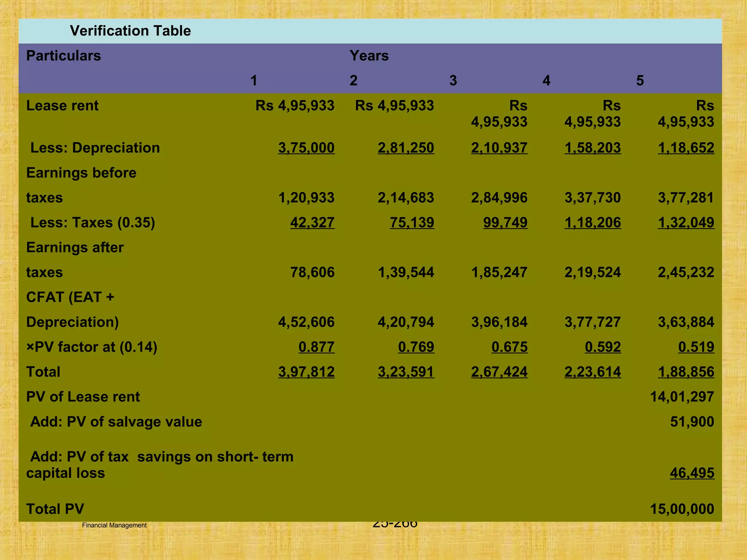747x560 pixels.
Task: Click year column header '3'
Action: tap(453, 81)
